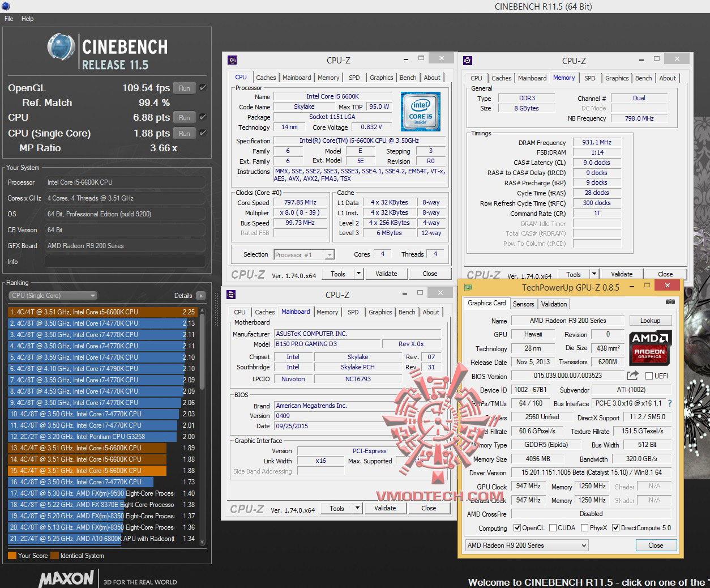Click the CPU-Z icon in the Mainboard tab window title bar

coord(231,295)
